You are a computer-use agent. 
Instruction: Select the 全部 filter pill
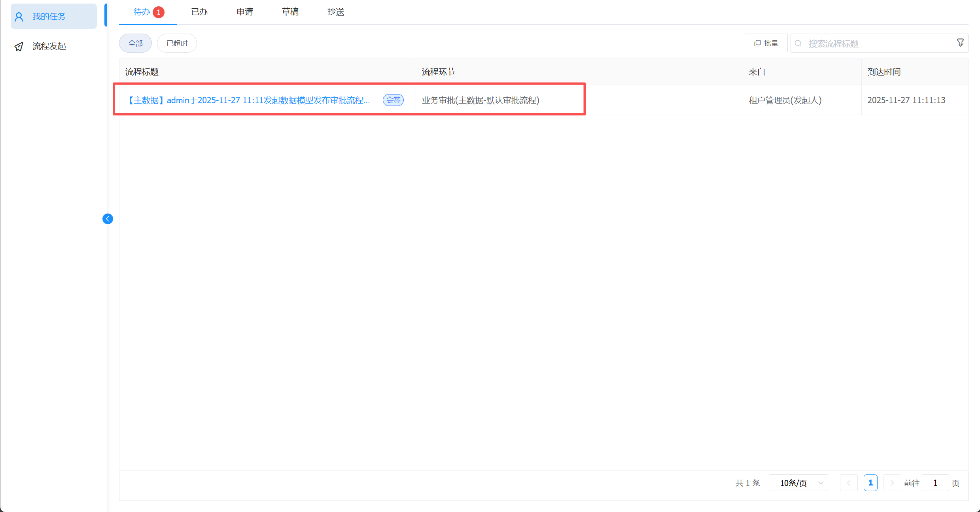pos(135,43)
